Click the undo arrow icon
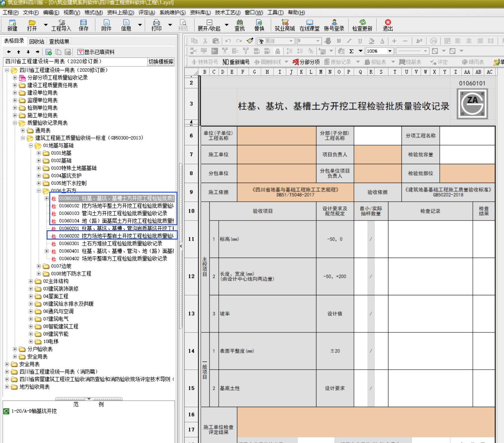This screenshot has width=504, height=443. (x=228, y=41)
